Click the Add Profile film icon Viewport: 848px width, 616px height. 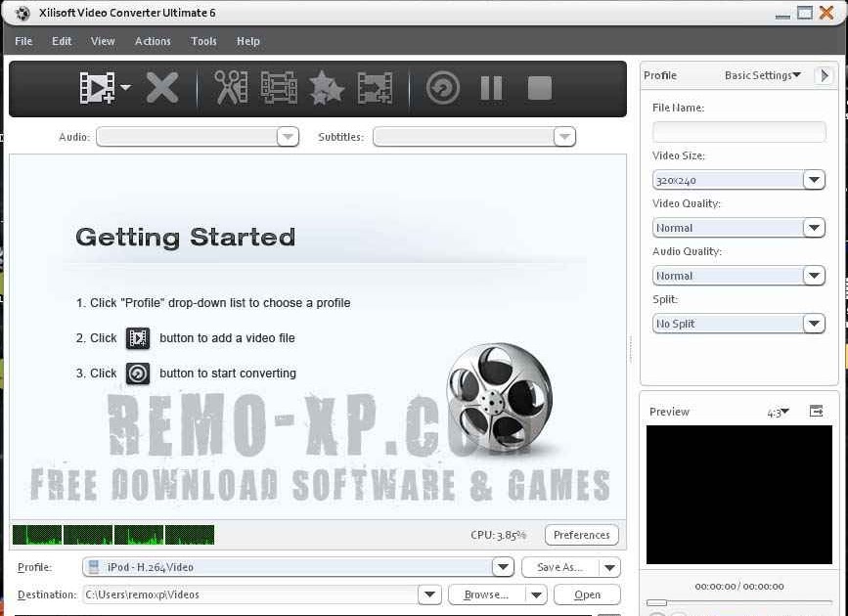click(x=375, y=88)
